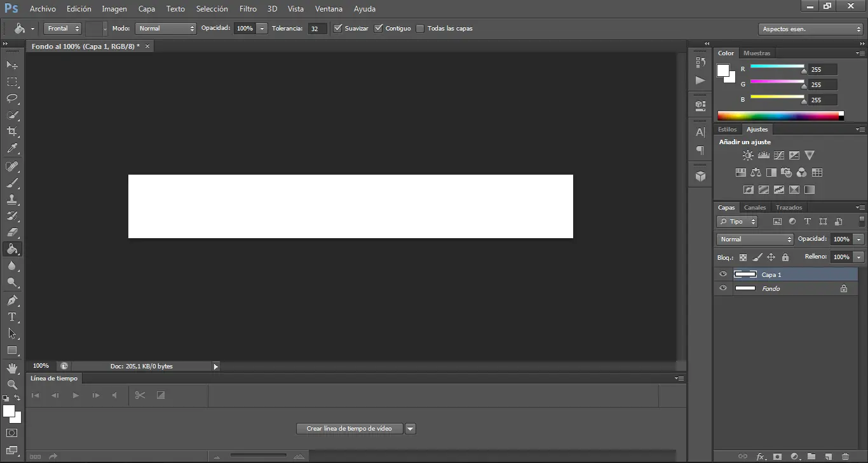Delete layer with the trash icon
Screen dimensions: 868x463
845,456
